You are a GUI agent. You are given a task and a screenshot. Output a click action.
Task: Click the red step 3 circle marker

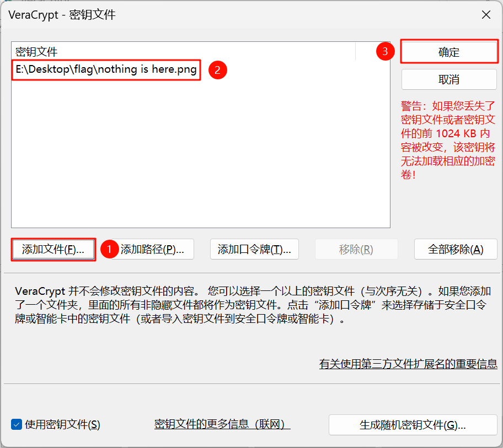pyautogui.click(x=385, y=52)
